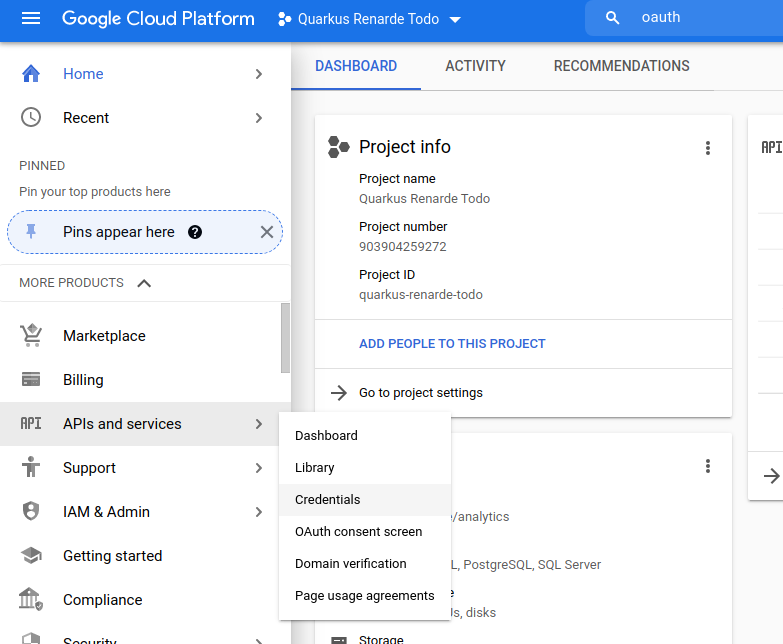
Task: Select Credentials in the APIs submenu
Action: 365,499
